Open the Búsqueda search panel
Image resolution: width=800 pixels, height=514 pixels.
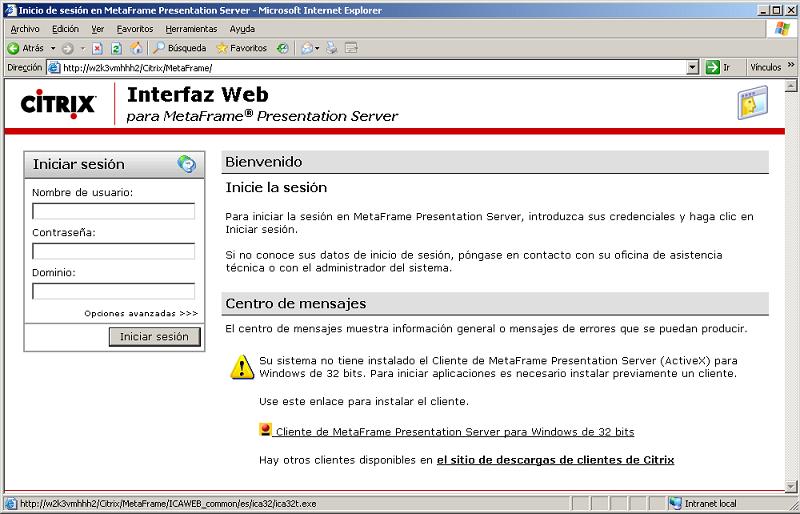(x=179, y=48)
